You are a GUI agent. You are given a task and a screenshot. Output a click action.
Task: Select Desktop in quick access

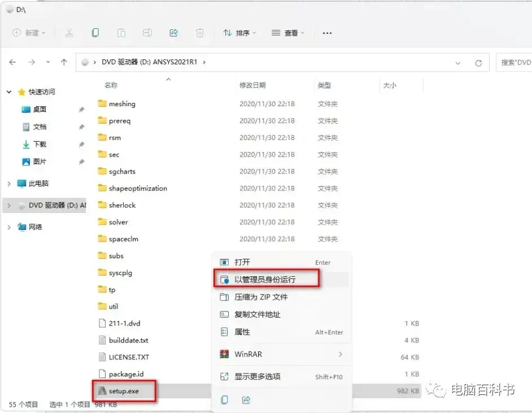pos(40,109)
